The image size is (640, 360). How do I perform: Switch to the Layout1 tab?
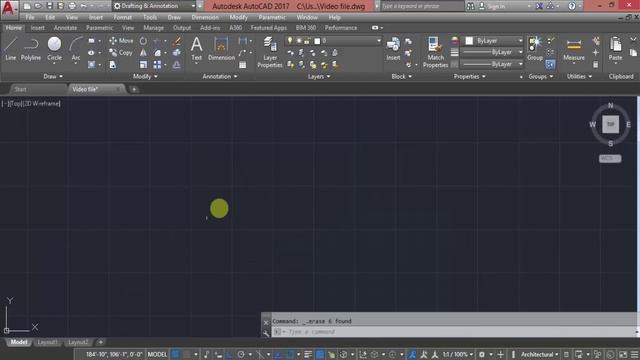47,342
